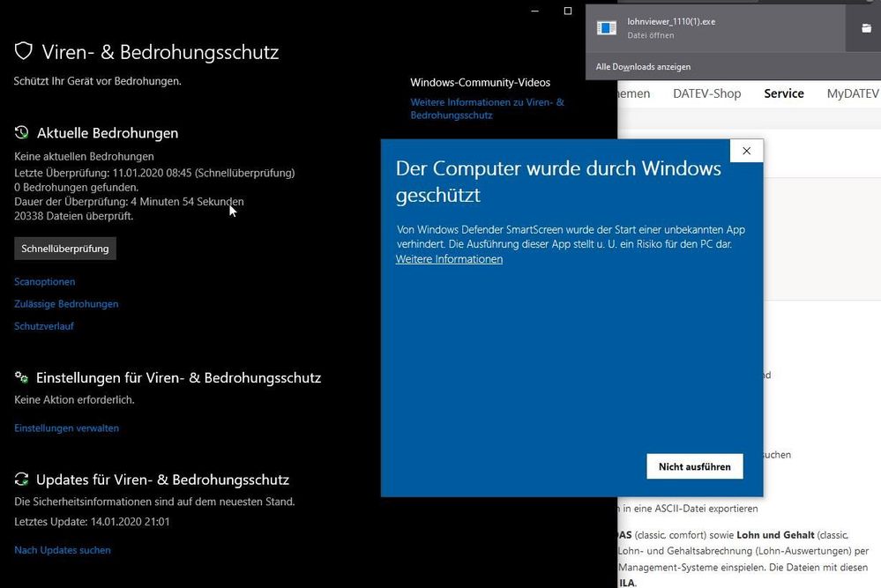
Task: Click the '20338 Dateien überprüft.' line
Action: coord(73,216)
